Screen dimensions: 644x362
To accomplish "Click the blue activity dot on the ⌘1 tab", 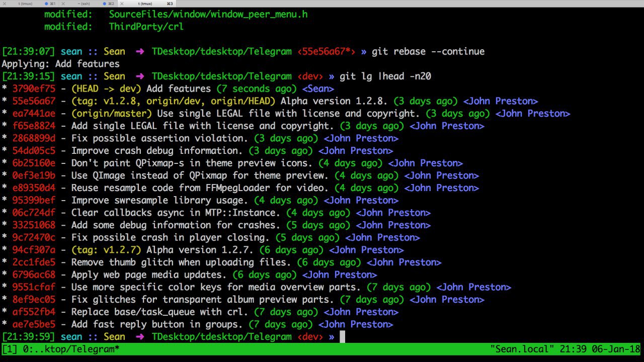I will (x=46, y=4).
